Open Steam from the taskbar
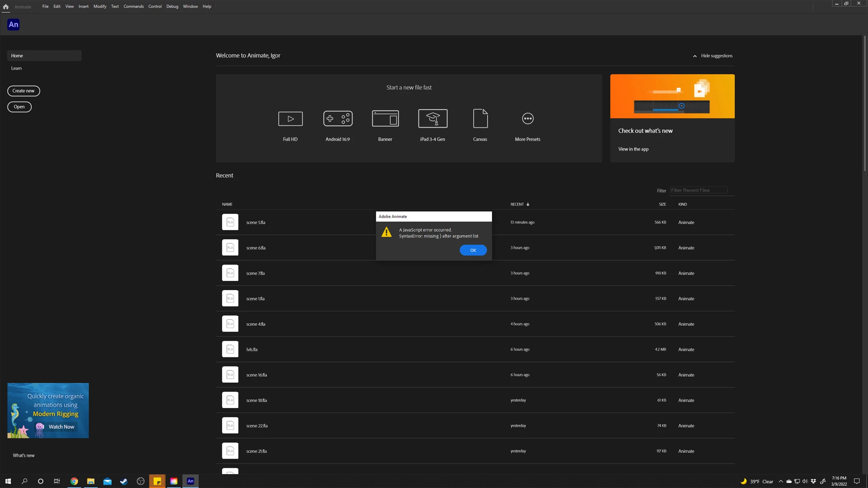 (x=124, y=481)
